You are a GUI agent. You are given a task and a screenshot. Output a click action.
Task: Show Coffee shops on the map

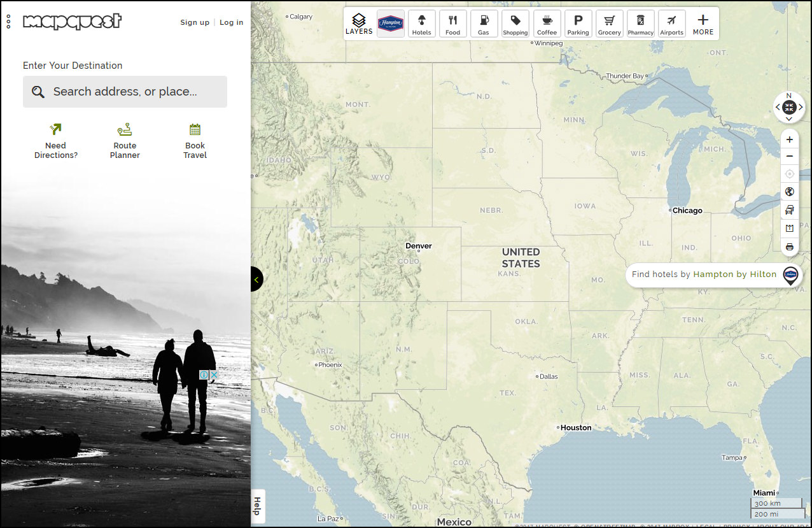coord(547,24)
